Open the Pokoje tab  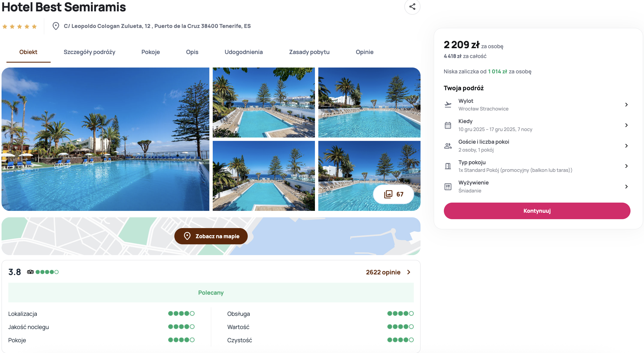pyautogui.click(x=150, y=52)
